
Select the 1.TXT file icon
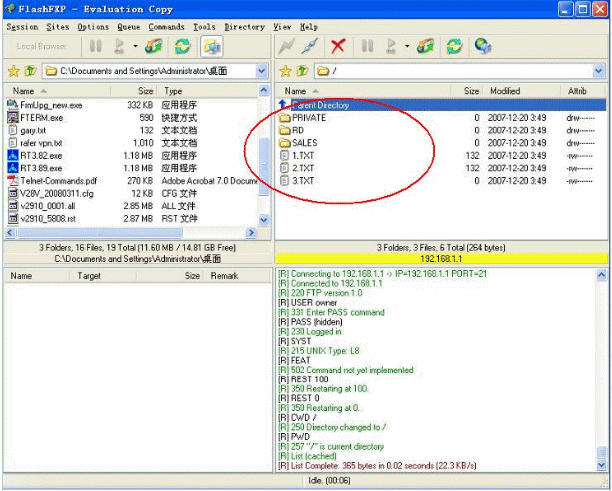click(x=285, y=155)
